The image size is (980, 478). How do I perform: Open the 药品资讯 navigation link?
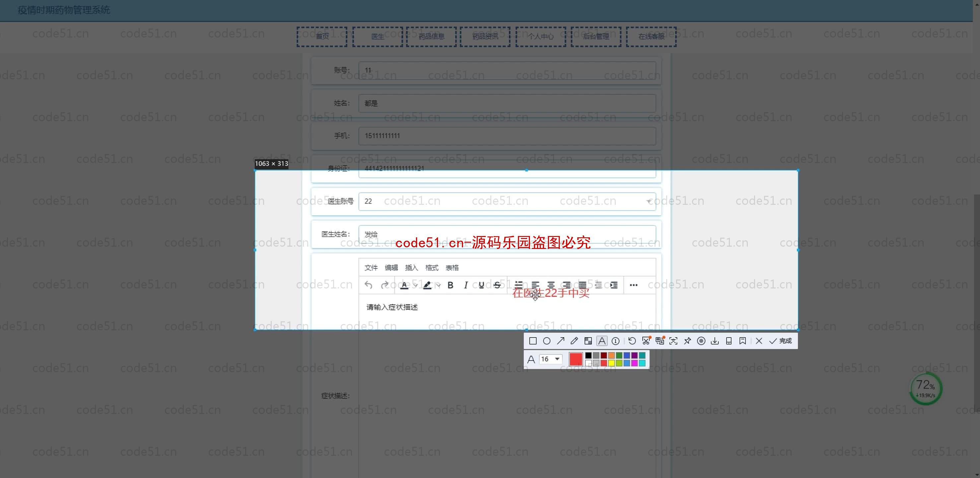pyautogui.click(x=485, y=37)
